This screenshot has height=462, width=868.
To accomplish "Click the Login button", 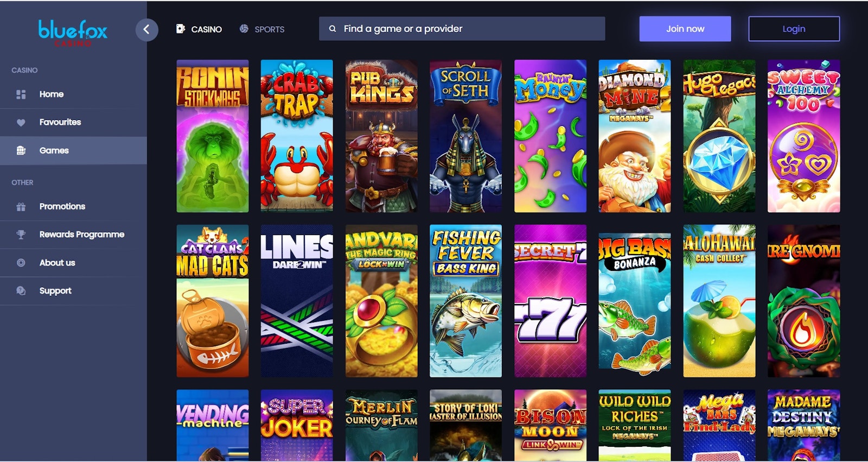I will click(x=794, y=29).
